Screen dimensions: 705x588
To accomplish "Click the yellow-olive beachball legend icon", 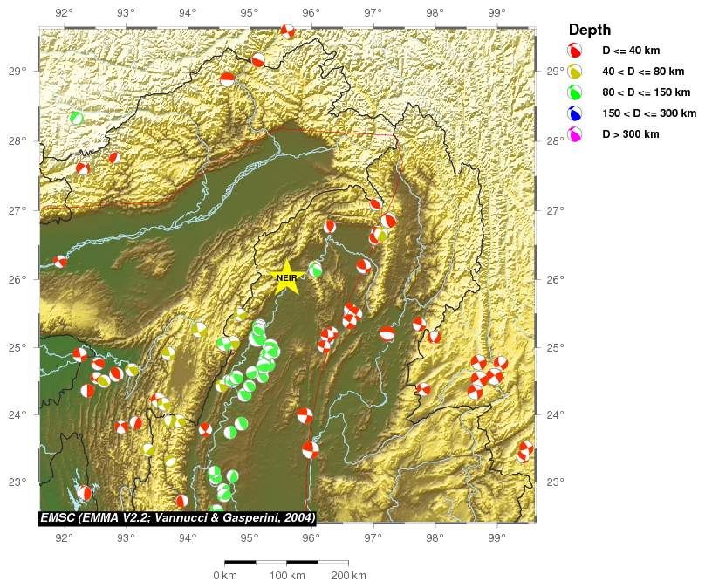I will [x=575, y=71].
